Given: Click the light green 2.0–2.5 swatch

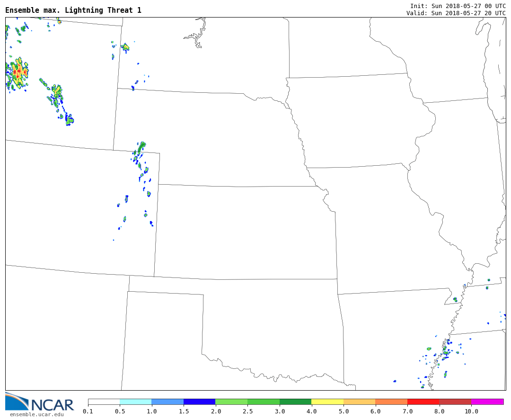Looking at the screenshot, I should pos(231,402).
